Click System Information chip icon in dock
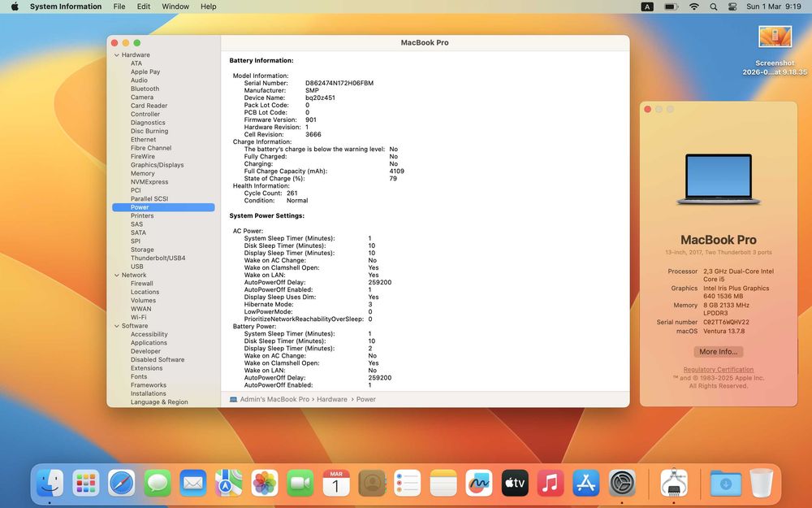Viewport: 812px width, 508px height. point(674,483)
